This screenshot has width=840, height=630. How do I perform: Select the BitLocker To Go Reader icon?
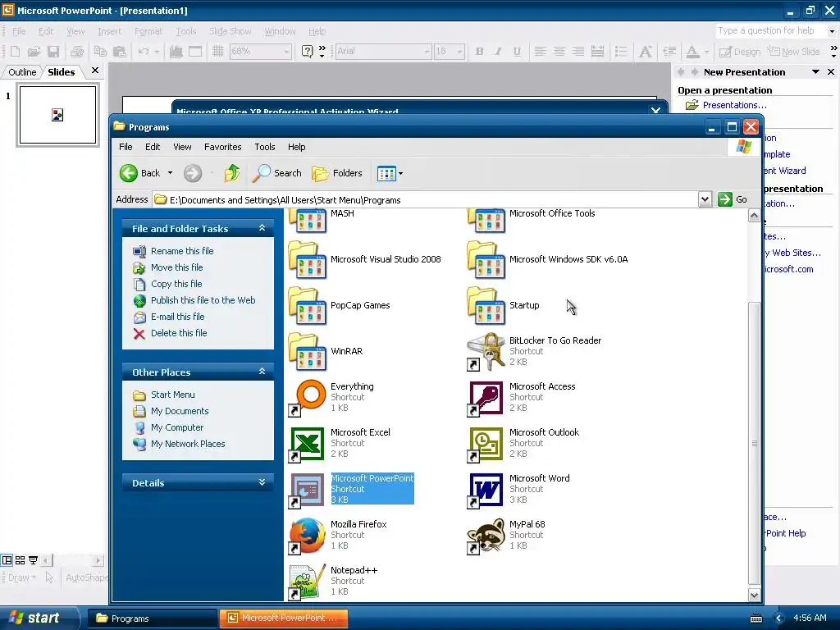[x=486, y=352]
